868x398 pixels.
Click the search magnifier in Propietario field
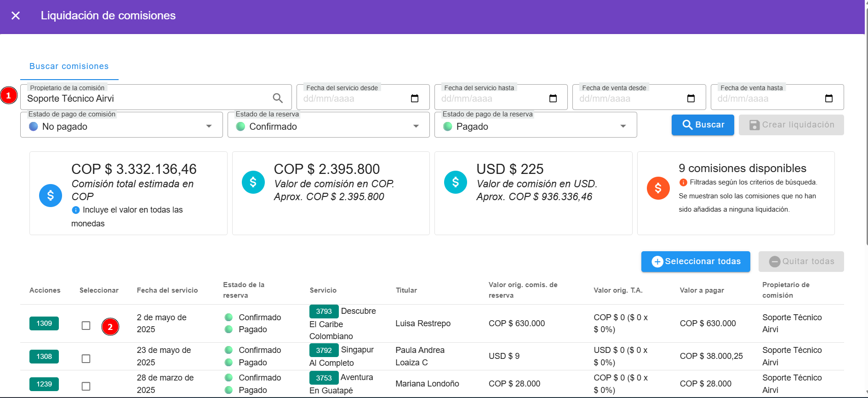pos(278,98)
